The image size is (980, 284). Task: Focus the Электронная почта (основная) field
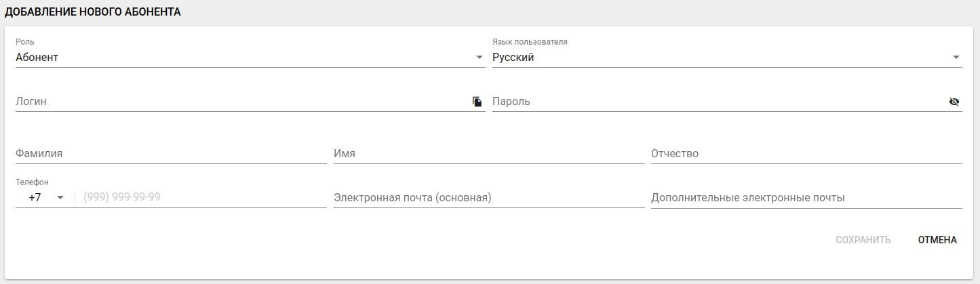coord(488,198)
